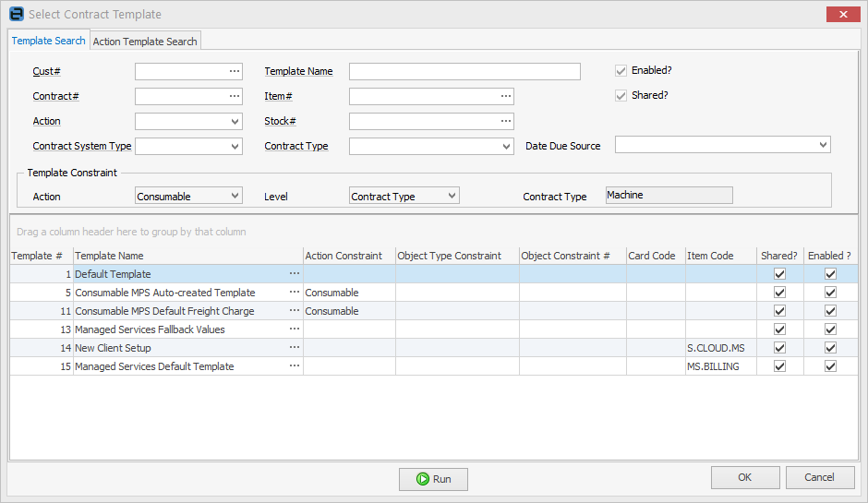The width and height of the screenshot is (868, 503).
Task: Switch to the Action Template Search tab
Action: click(x=145, y=42)
